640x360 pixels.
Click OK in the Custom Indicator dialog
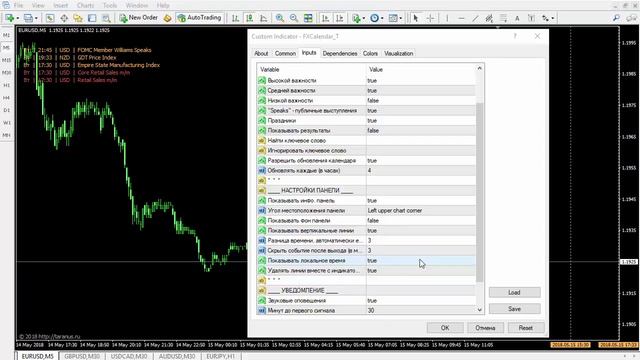coord(445,328)
